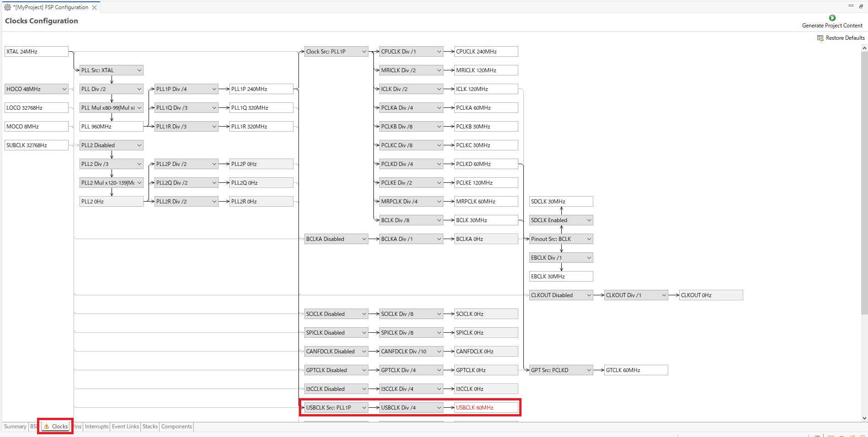868x437 pixels.
Task: Open the SDCLK Enabled dropdown
Action: click(561, 220)
